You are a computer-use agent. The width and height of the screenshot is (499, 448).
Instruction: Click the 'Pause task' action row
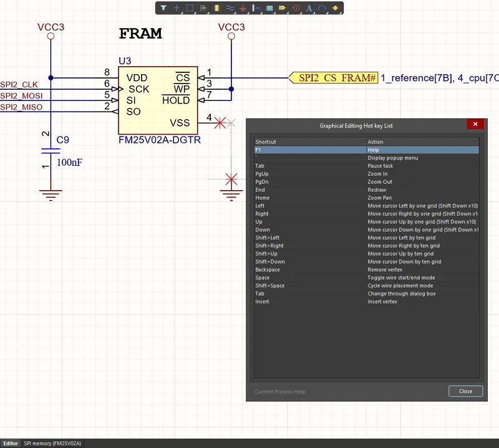[367, 166]
